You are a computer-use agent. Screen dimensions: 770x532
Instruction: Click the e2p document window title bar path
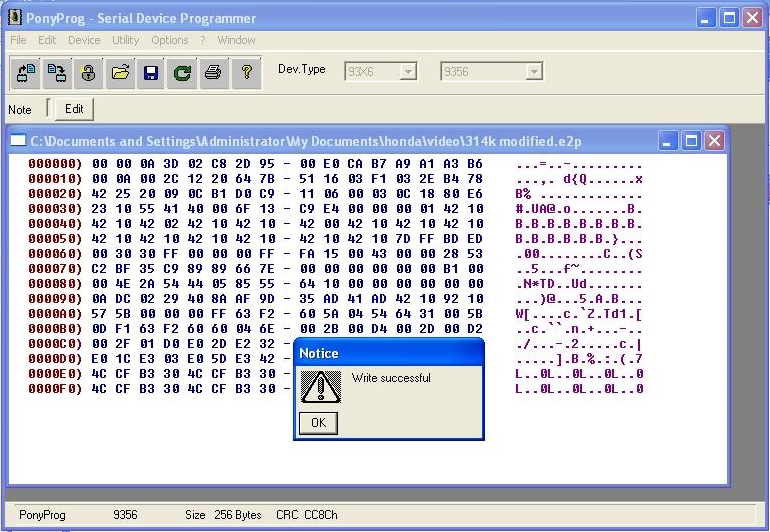click(306, 141)
